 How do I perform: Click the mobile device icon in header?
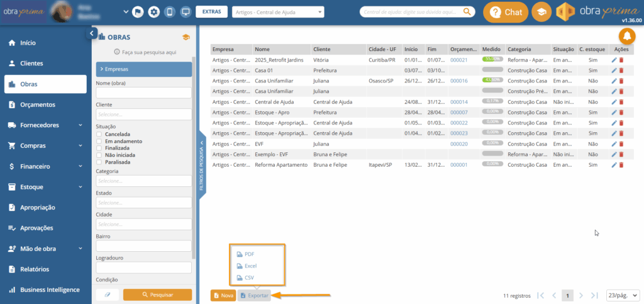(x=170, y=12)
